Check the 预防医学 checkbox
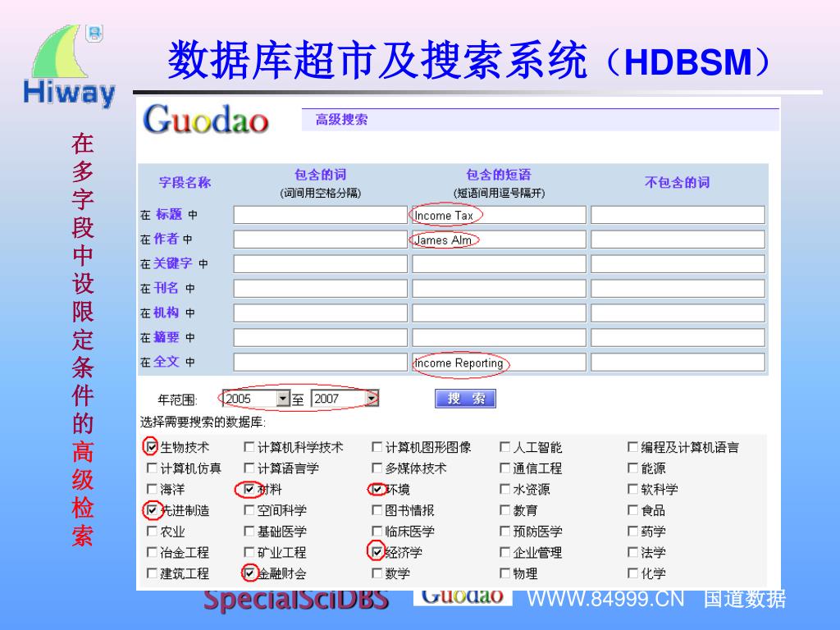Image resolution: width=840 pixels, height=630 pixels. pyautogui.click(x=504, y=531)
